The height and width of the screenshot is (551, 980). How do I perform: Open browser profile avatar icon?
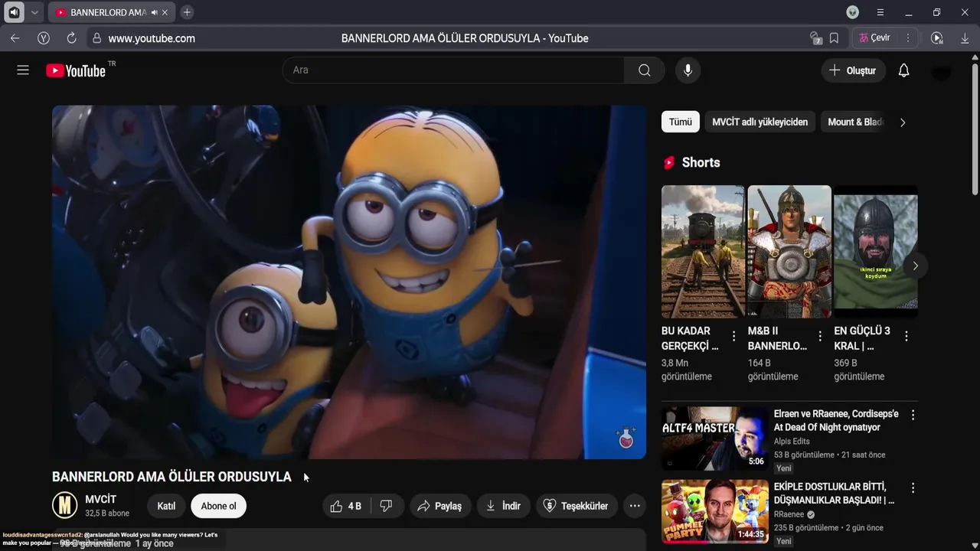point(853,13)
